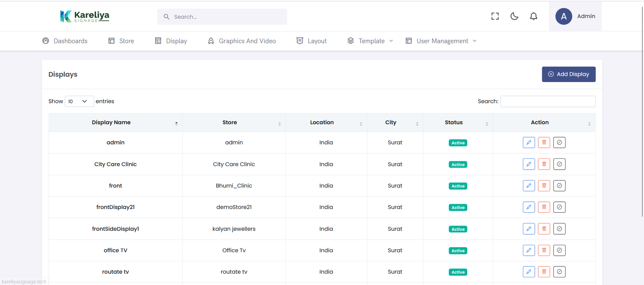This screenshot has width=644, height=285.
Task: Sort table by Status column
Action: point(458,123)
